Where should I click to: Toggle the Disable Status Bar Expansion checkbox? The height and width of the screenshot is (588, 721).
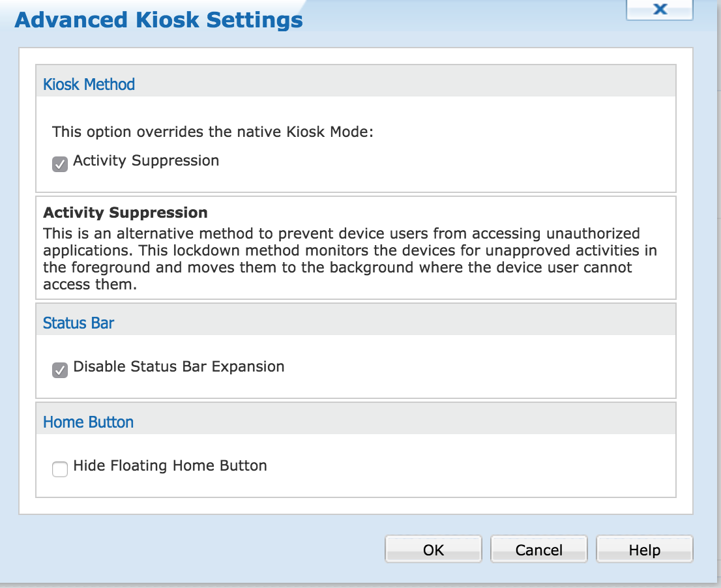60,370
